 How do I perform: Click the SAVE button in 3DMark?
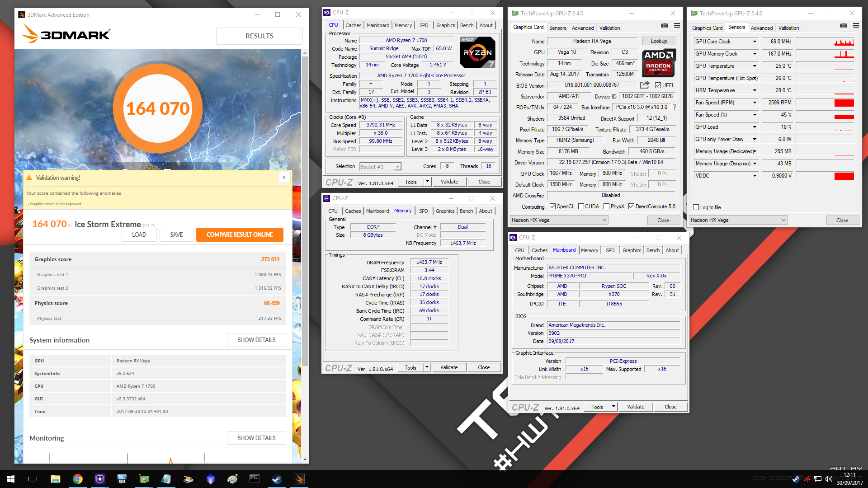(176, 235)
